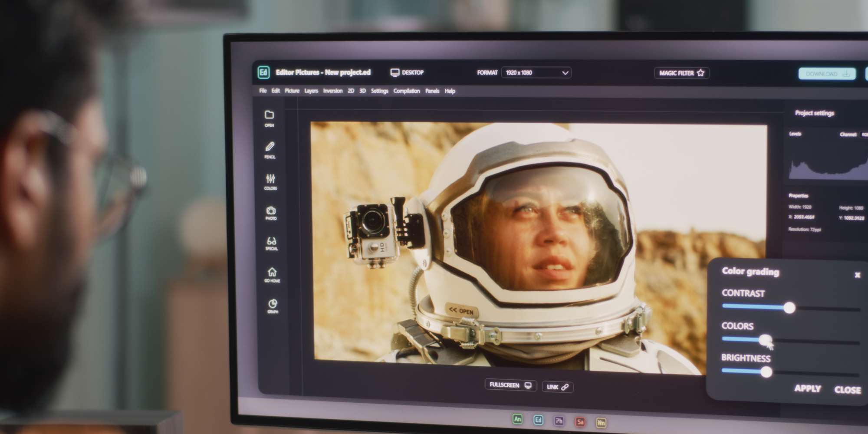This screenshot has height=434, width=868.
Task: Click the Download button
Action: (x=827, y=74)
